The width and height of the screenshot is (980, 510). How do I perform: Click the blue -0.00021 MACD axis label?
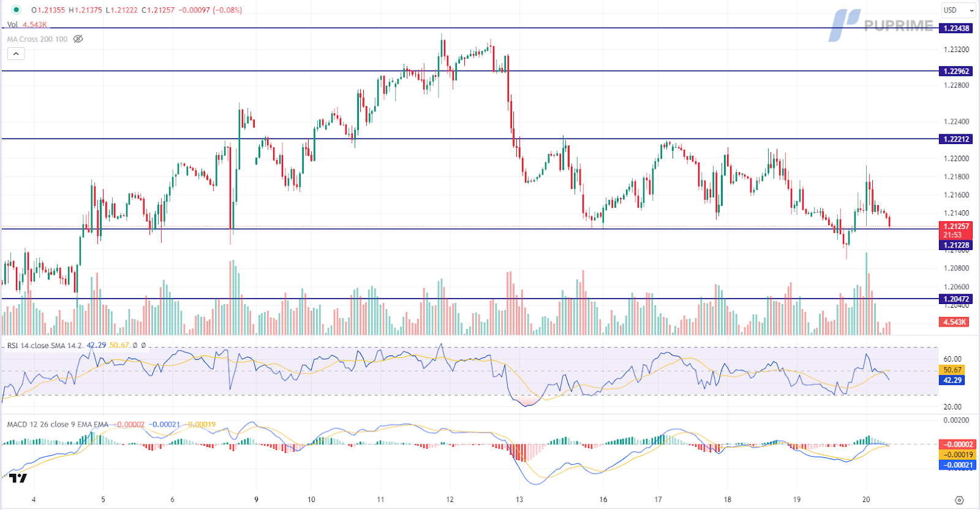(958, 465)
